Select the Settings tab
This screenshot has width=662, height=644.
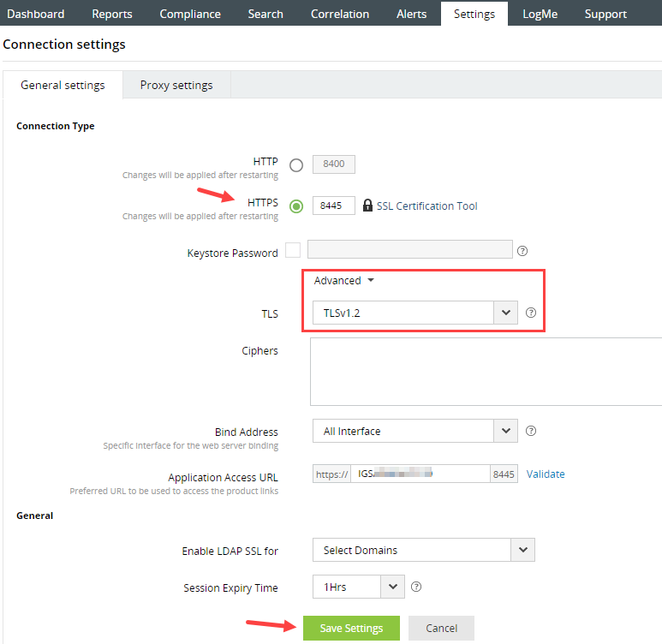(x=474, y=14)
